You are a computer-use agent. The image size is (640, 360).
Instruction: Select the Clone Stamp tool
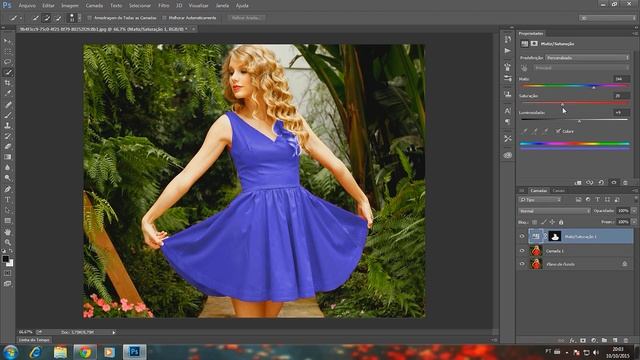[7, 126]
